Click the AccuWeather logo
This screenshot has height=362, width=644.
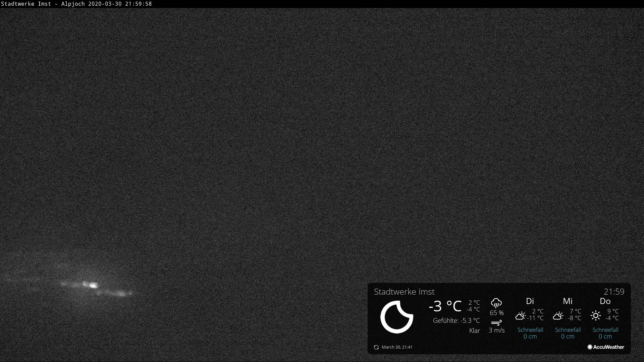coord(606,347)
